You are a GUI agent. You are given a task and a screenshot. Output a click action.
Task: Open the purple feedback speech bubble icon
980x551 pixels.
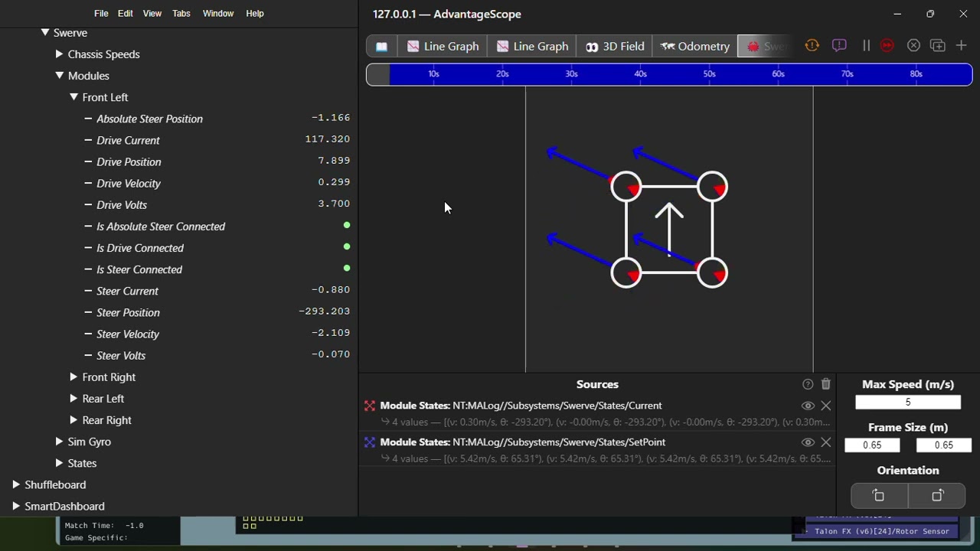839,46
